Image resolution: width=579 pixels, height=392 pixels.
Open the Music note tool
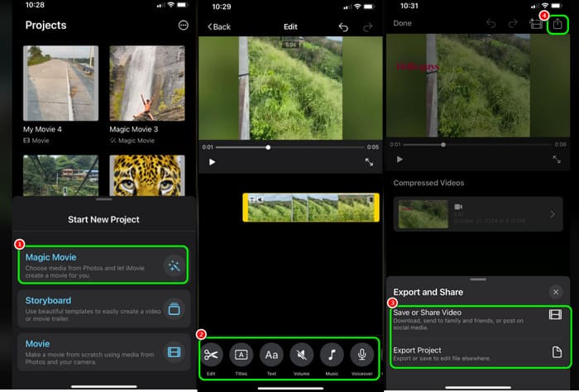click(x=332, y=355)
